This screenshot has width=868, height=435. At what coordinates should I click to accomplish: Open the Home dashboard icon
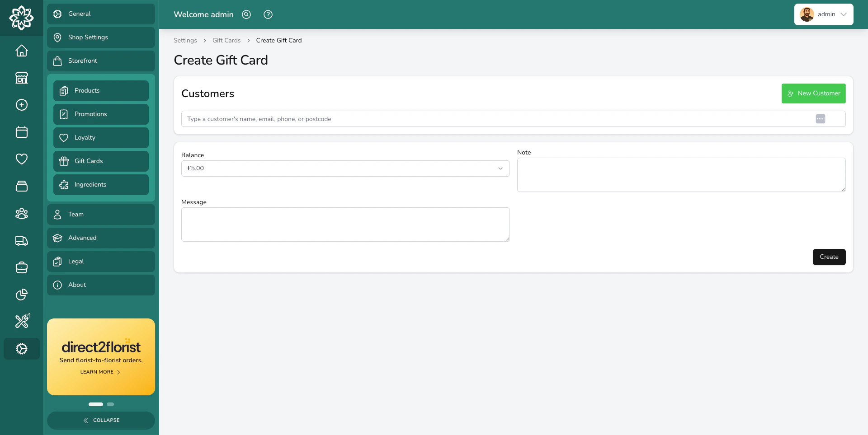[21, 51]
